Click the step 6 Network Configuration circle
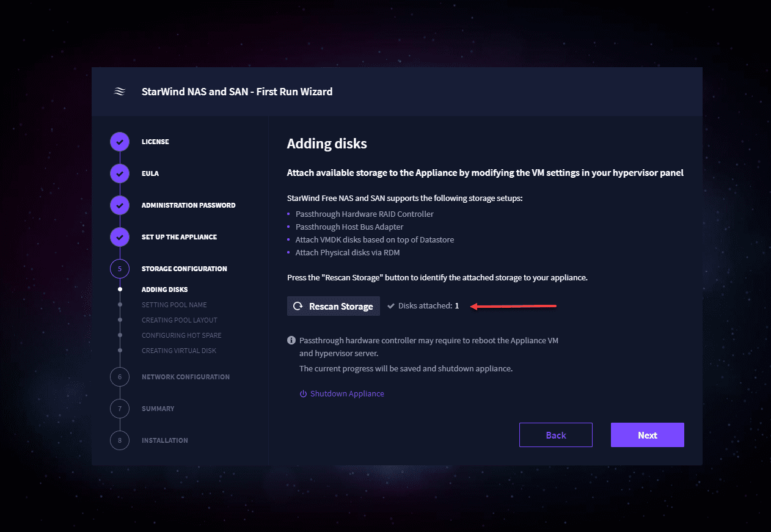The width and height of the screenshot is (771, 532). [120, 377]
